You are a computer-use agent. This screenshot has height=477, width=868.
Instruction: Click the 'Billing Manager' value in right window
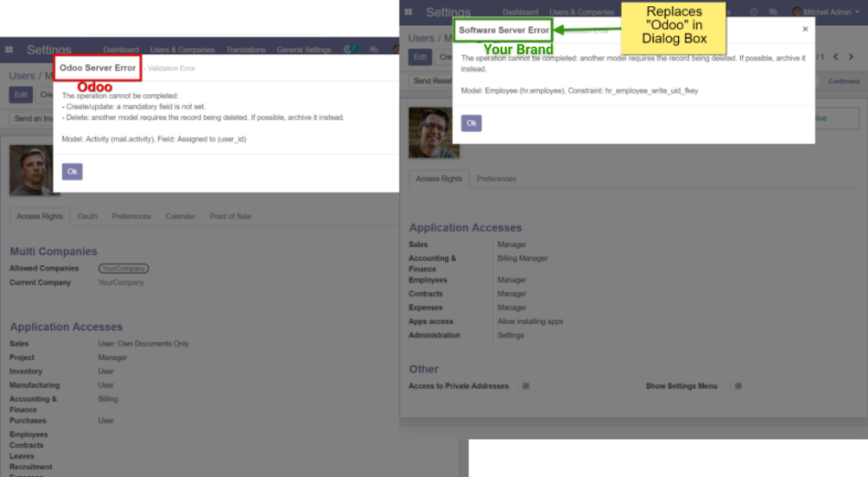click(523, 258)
